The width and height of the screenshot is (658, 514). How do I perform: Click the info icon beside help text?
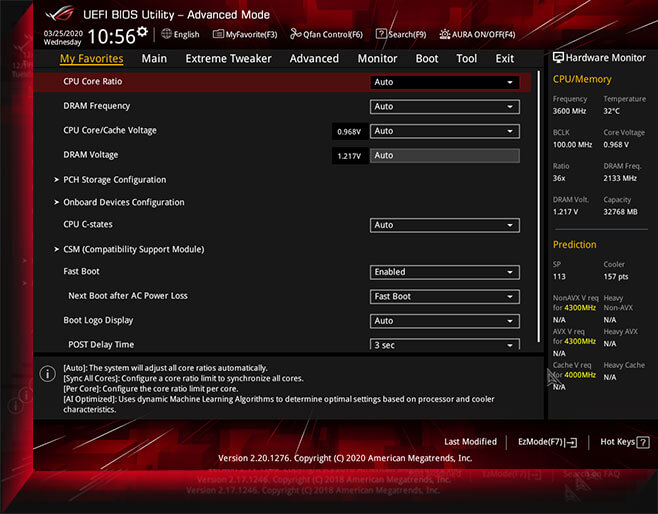pos(47,373)
